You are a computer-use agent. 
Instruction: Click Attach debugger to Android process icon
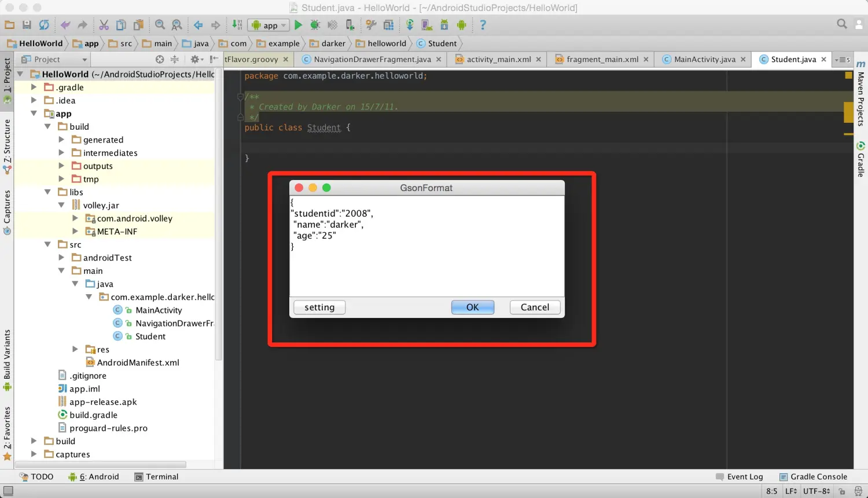click(350, 25)
